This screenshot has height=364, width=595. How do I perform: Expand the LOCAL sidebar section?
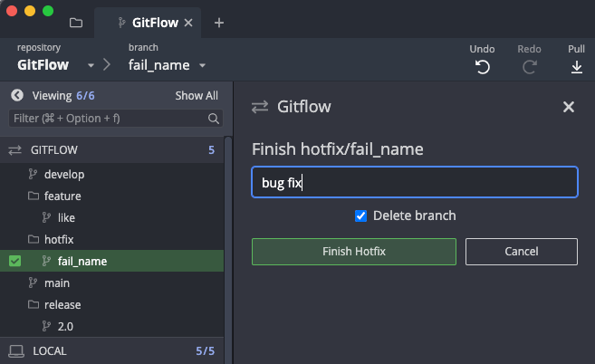pyautogui.click(x=50, y=350)
